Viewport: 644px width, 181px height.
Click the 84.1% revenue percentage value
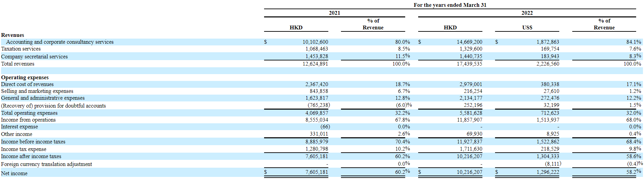(x=633, y=42)
